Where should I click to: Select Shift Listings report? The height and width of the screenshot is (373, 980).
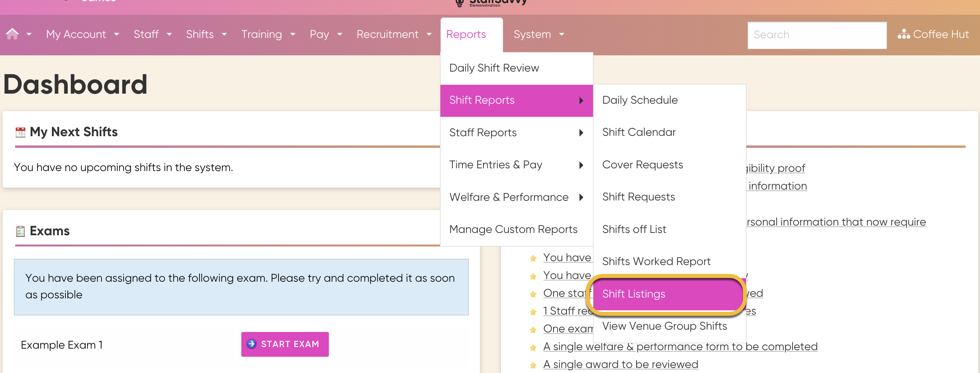[x=669, y=294]
